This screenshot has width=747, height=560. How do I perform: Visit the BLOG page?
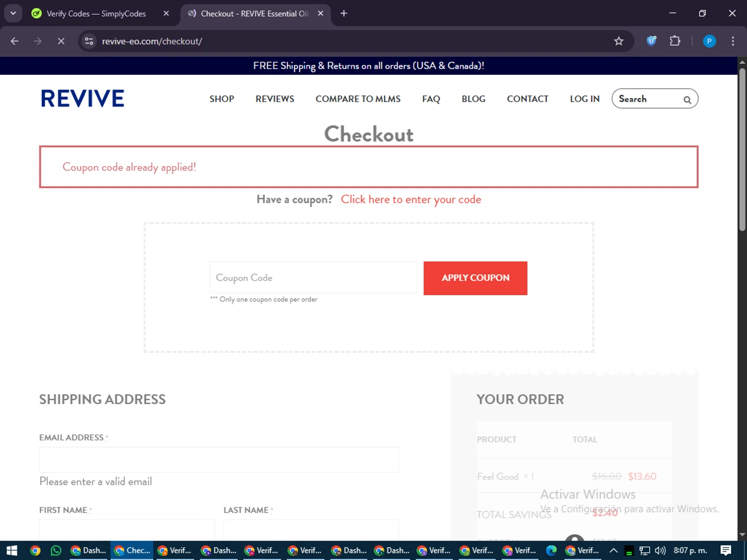point(474,99)
